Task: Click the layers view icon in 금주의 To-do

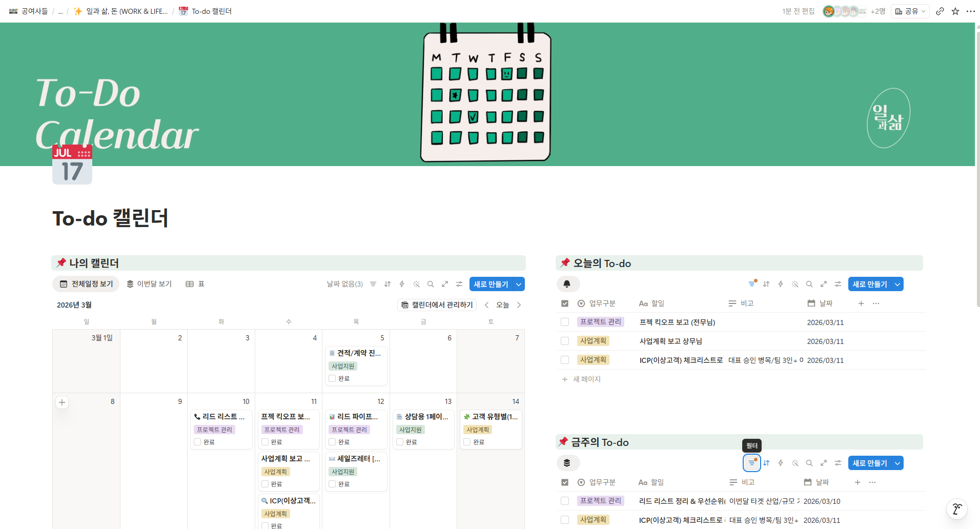Action: 568,463
